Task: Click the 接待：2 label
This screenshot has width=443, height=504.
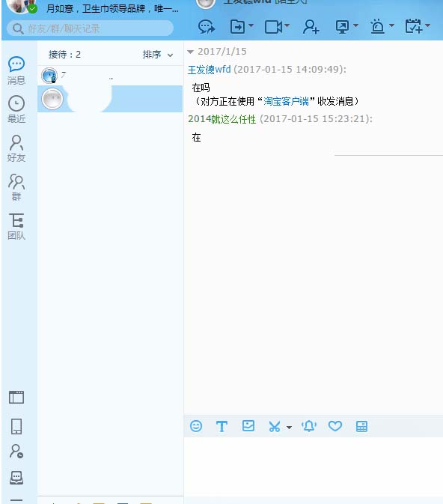Action: (x=64, y=55)
